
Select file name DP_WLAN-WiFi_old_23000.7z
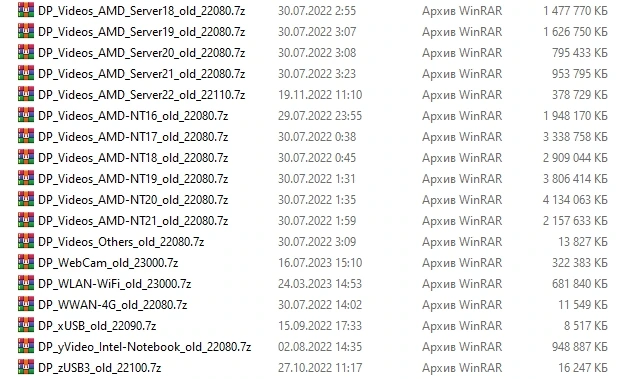pyautogui.click(x=115, y=284)
